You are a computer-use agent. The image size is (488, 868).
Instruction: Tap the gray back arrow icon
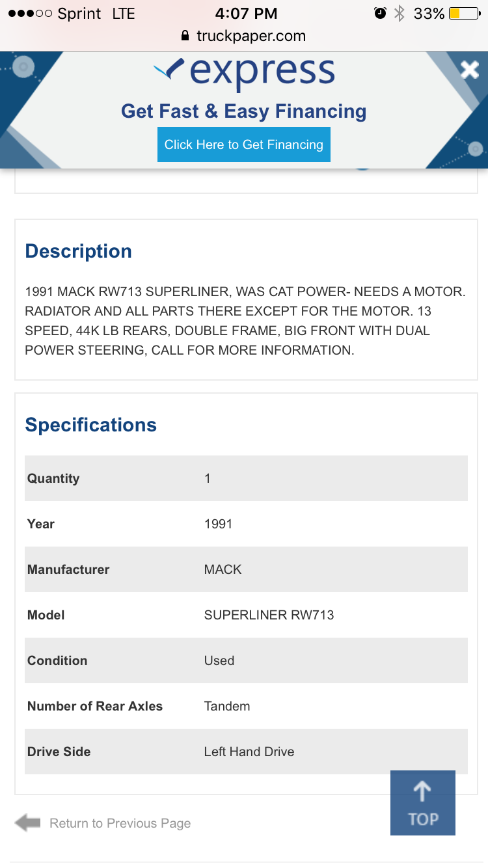click(x=27, y=823)
